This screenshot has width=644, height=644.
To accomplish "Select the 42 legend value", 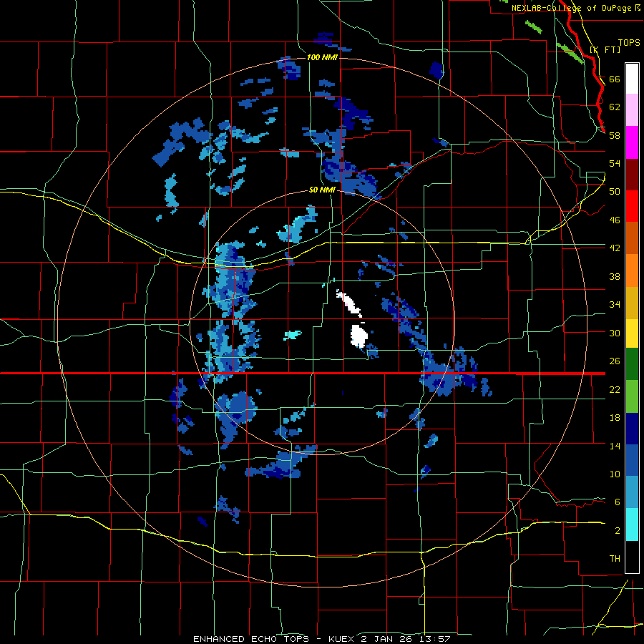I will (x=615, y=248).
